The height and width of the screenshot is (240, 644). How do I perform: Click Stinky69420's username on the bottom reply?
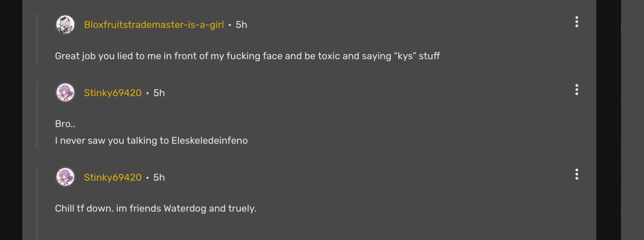pos(113,177)
